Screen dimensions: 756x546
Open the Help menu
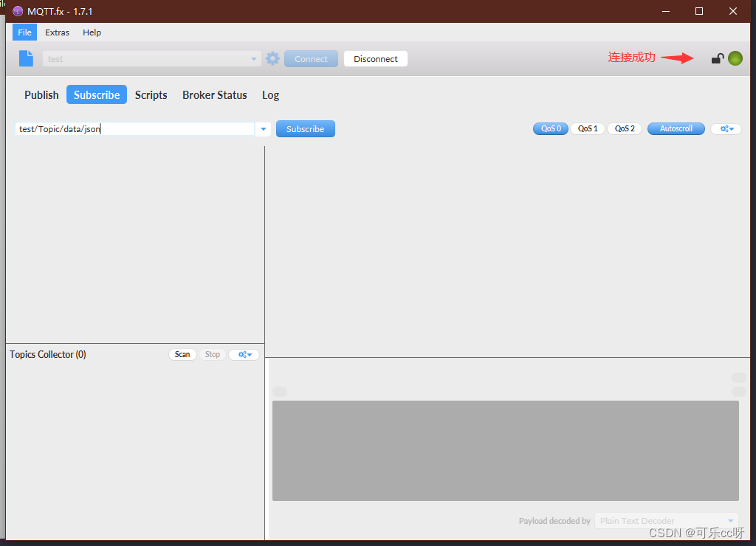pos(92,32)
